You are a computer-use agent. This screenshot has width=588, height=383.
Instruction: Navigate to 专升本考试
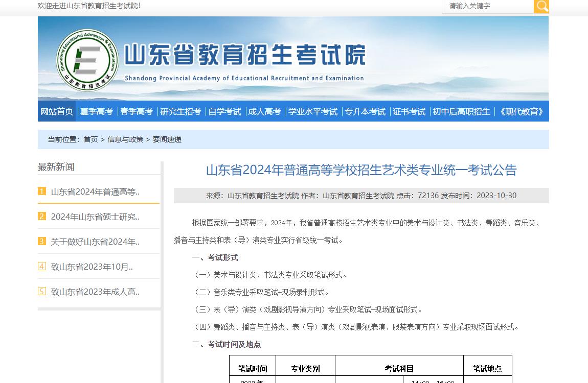365,111
